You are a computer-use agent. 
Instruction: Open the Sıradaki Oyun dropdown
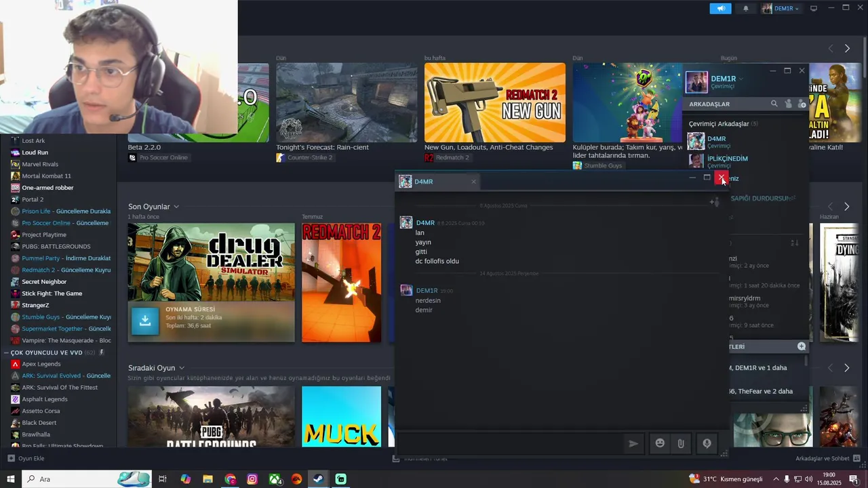[x=182, y=368]
